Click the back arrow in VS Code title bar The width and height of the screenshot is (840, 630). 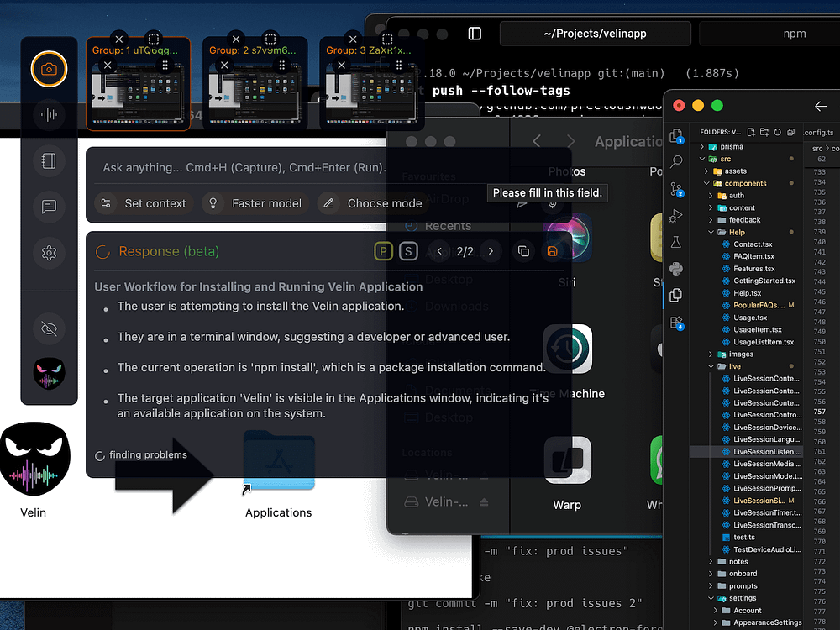point(821,106)
